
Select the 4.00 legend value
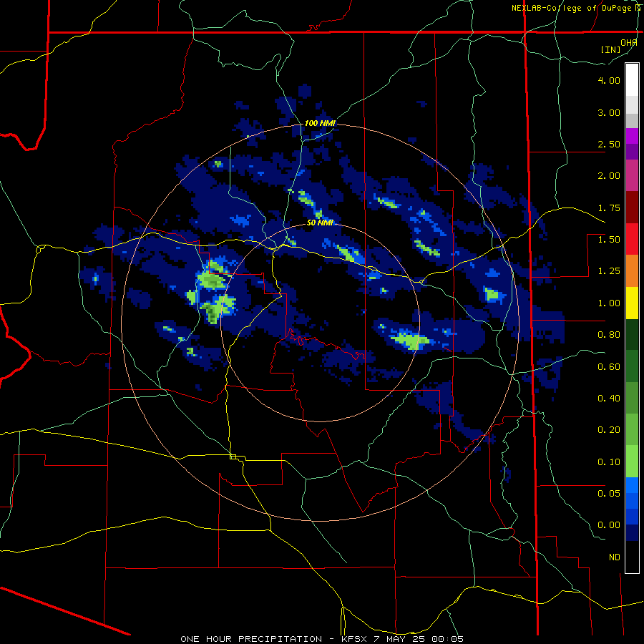pos(609,80)
